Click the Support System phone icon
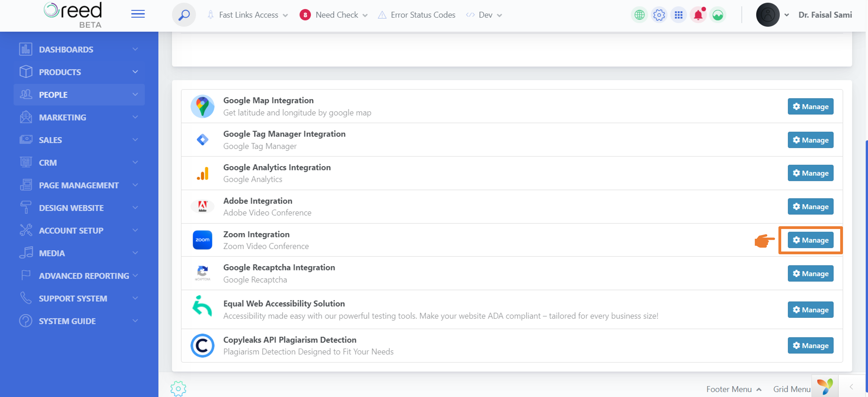Viewport: 868px width, 397px height. [x=26, y=298]
